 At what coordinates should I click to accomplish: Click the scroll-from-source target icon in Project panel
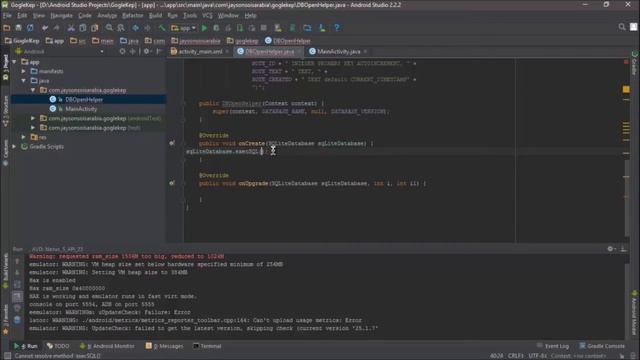pos(122,51)
